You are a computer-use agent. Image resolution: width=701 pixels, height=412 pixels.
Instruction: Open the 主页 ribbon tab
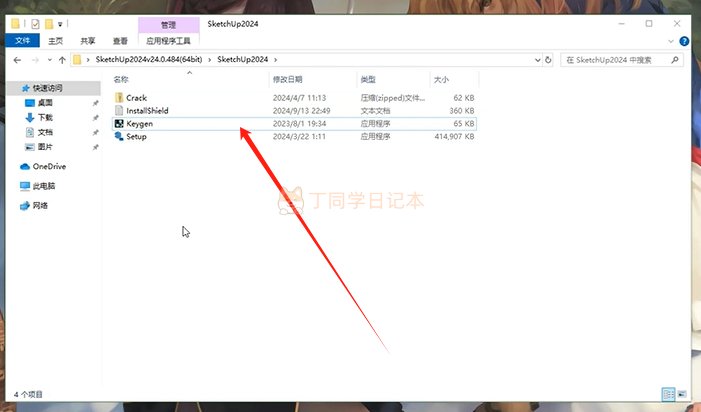click(x=55, y=41)
